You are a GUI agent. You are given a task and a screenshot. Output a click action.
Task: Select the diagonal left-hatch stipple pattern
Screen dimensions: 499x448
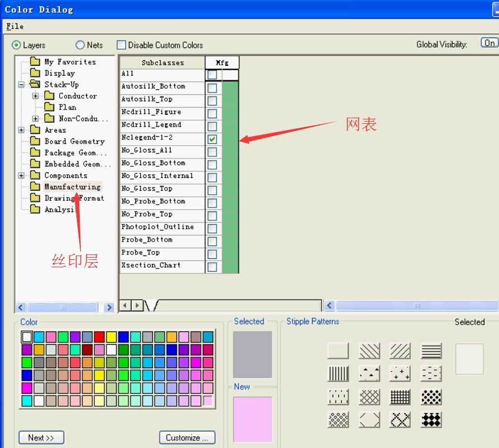tap(369, 351)
